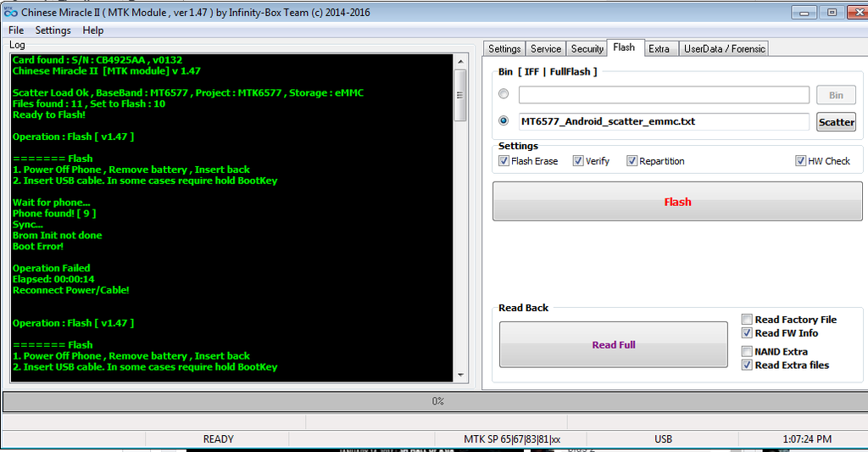
Task: Switch to the Security tab
Action: tap(587, 49)
